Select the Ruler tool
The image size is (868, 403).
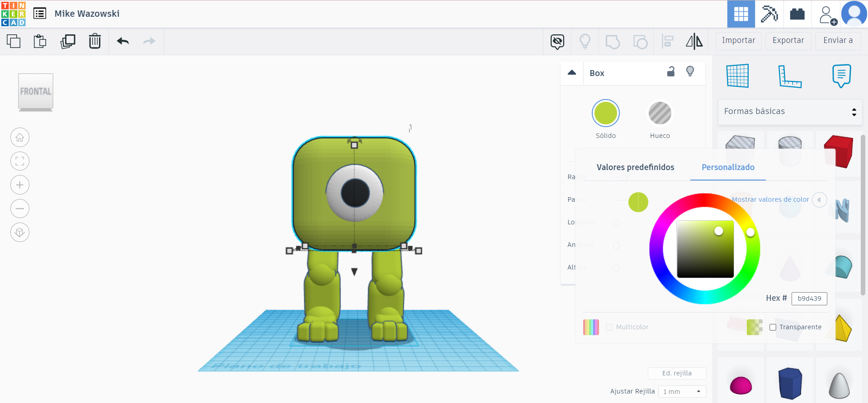790,76
